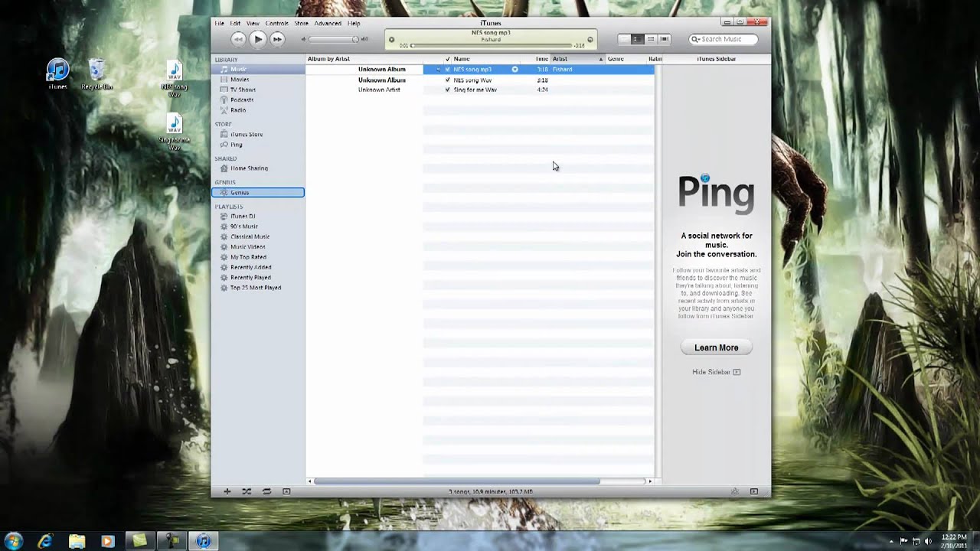Click the plus button to add a playlist
980x551 pixels.
pyautogui.click(x=227, y=491)
